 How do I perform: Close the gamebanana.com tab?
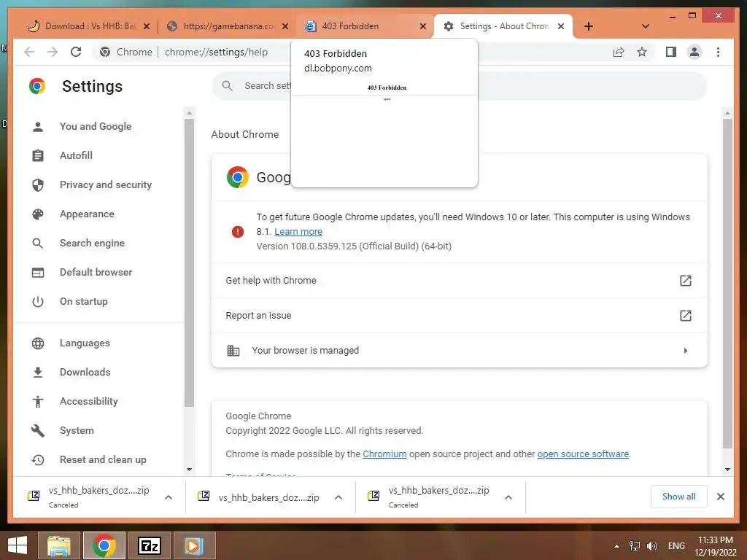coord(285,26)
